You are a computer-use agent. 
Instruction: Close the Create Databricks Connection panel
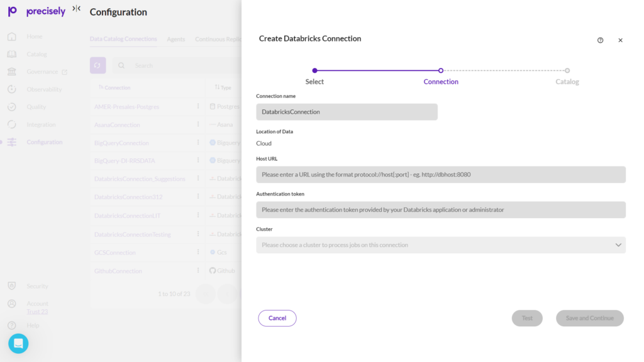[620, 40]
